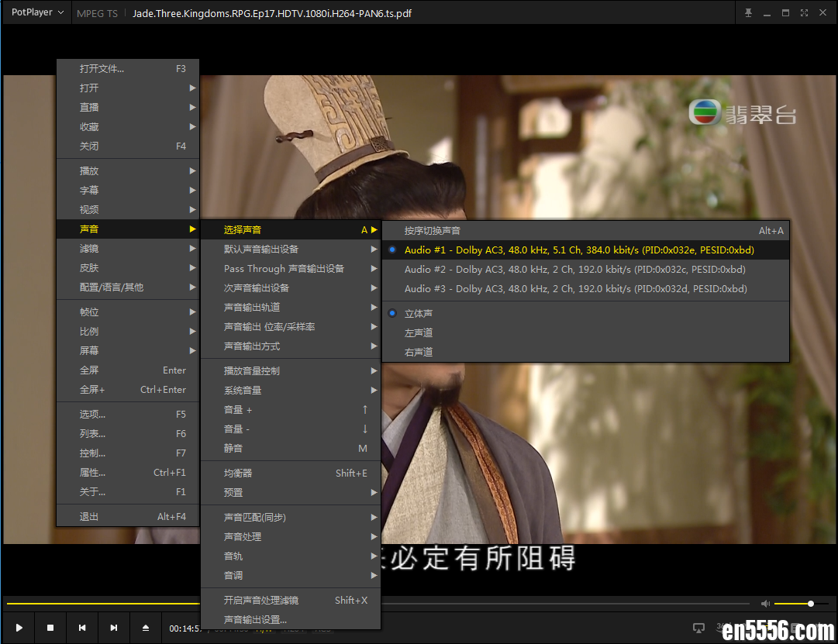Click 关闭 F4 menu item

pyautogui.click(x=128, y=146)
